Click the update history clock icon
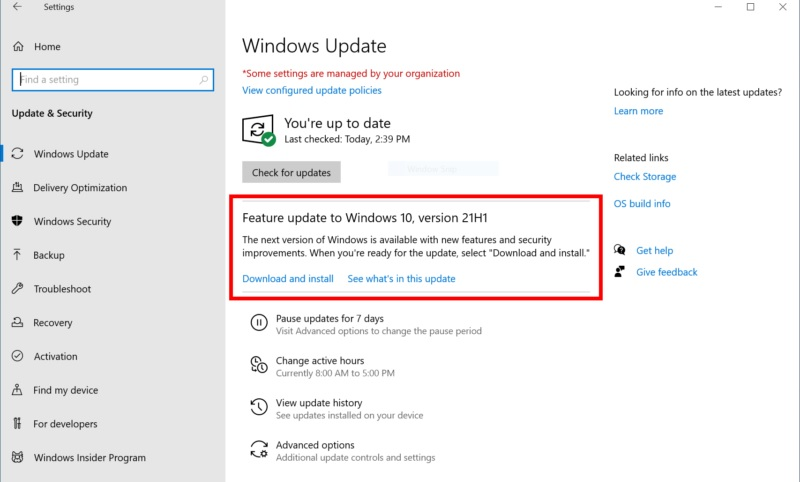Image resolution: width=800 pixels, height=482 pixels. click(x=259, y=407)
